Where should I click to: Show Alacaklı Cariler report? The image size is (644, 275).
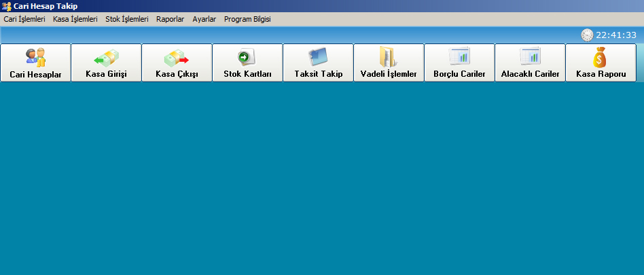pyautogui.click(x=531, y=62)
